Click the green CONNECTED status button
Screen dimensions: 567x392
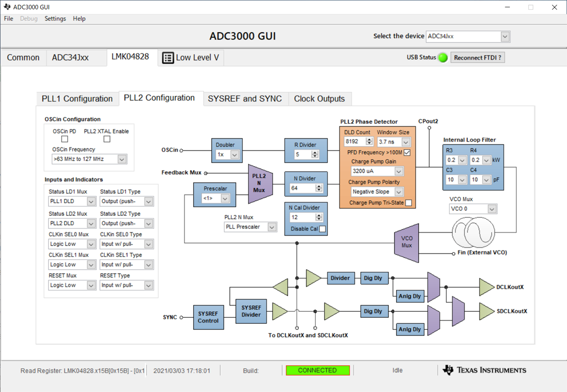pos(318,370)
